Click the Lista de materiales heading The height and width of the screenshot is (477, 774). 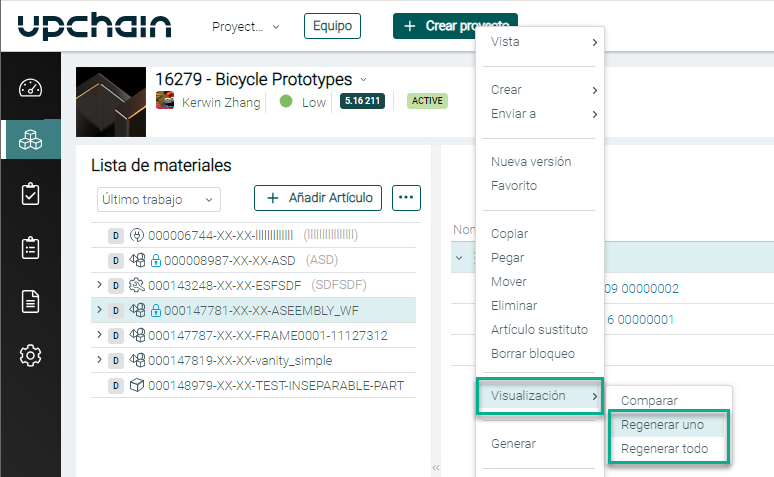pos(161,165)
